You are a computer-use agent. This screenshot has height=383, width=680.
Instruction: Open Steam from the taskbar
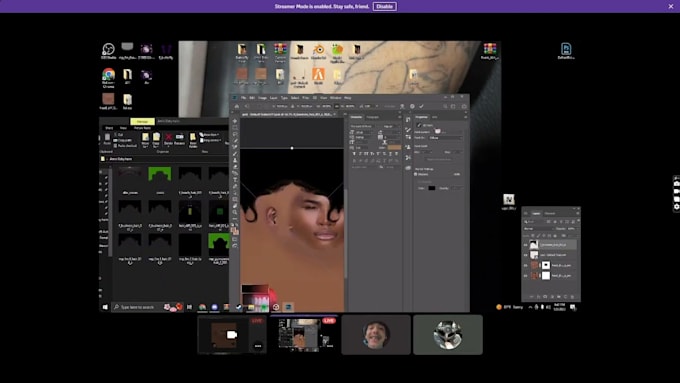click(239, 307)
